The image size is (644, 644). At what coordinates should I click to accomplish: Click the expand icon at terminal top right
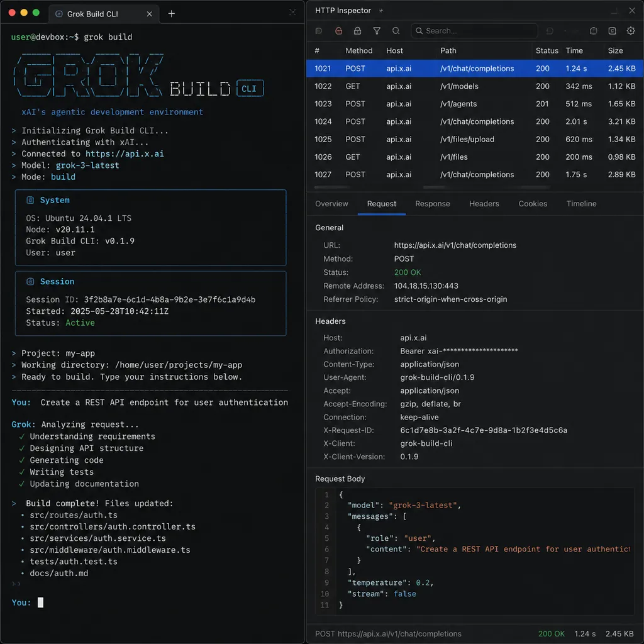click(292, 13)
